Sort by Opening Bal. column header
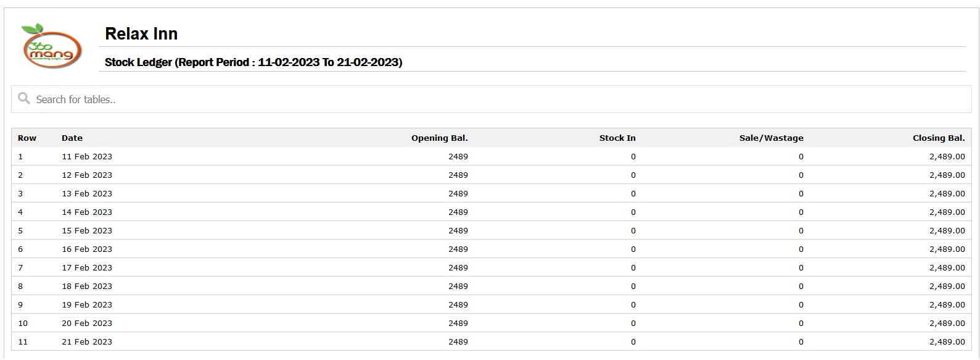Image resolution: width=980 pixels, height=360 pixels. (x=440, y=138)
